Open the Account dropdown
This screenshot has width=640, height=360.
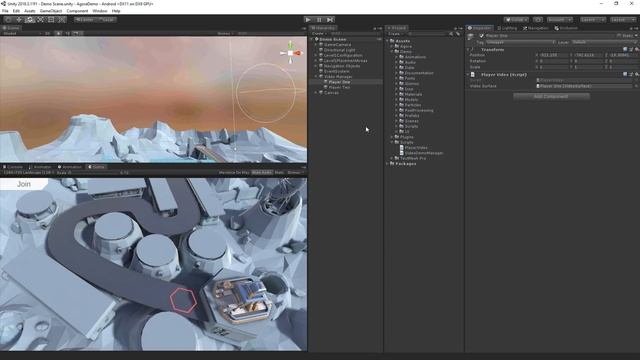pos(560,20)
